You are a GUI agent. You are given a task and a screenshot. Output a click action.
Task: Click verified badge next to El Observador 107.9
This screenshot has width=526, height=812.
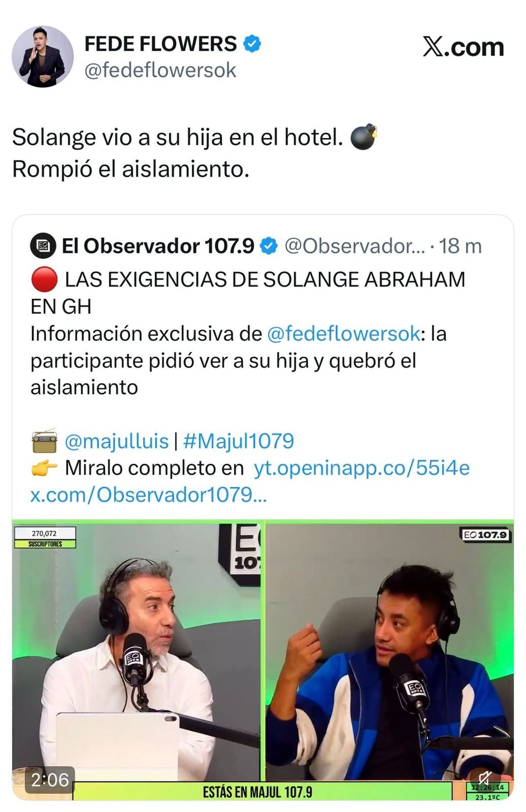click(x=269, y=246)
